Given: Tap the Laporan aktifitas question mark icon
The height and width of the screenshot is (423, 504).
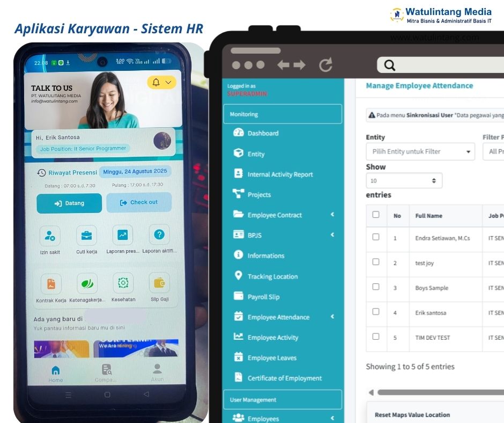Looking at the screenshot, I should tap(159, 235).
